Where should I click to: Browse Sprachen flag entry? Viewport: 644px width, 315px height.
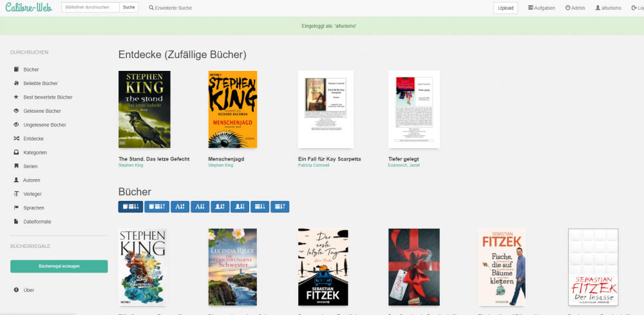point(29,208)
